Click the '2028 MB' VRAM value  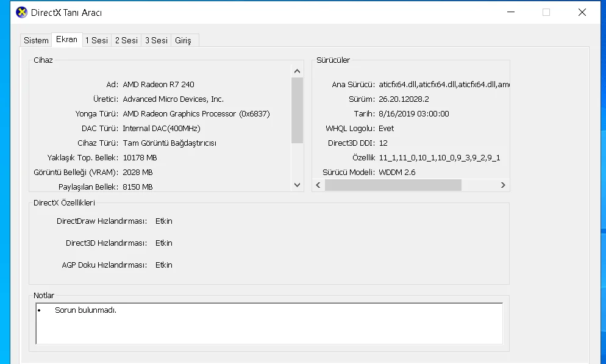138,173
